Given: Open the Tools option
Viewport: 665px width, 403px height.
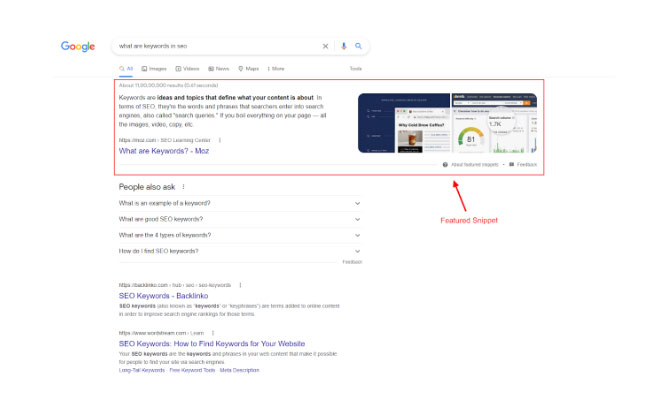Looking at the screenshot, I should click(x=355, y=68).
